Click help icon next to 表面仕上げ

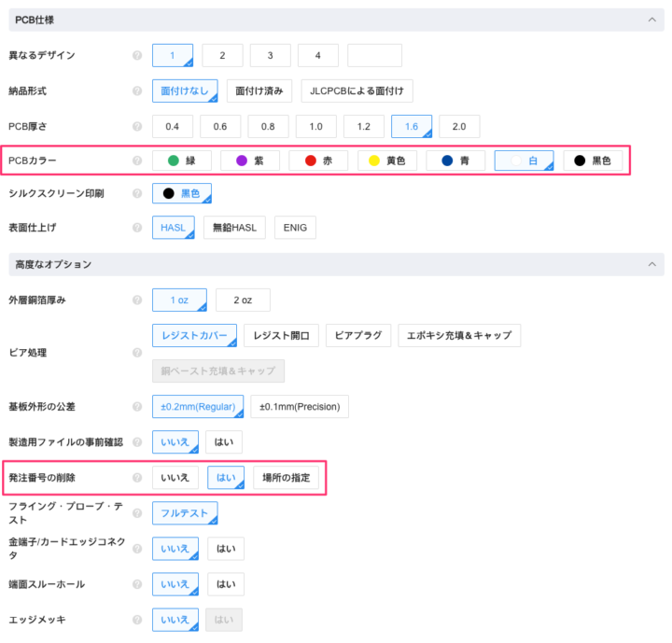pos(137,227)
